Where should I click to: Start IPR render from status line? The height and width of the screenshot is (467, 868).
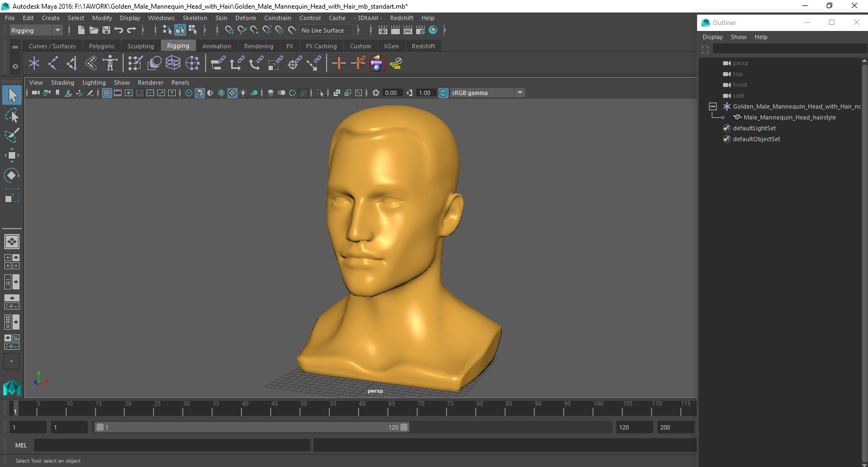[x=408, y=30]
